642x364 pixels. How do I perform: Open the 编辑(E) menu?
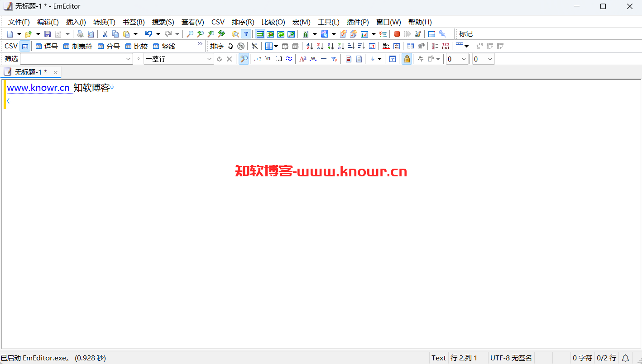[48, 22]
